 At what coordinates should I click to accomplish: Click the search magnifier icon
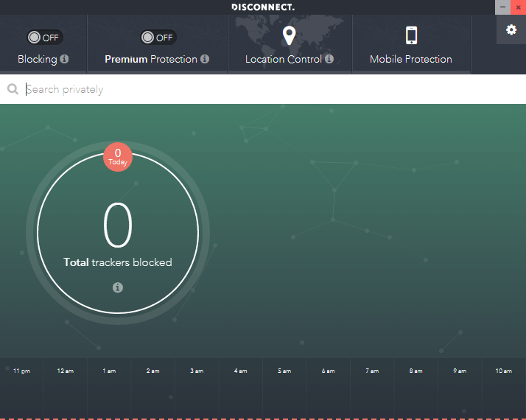pos(13,89)
